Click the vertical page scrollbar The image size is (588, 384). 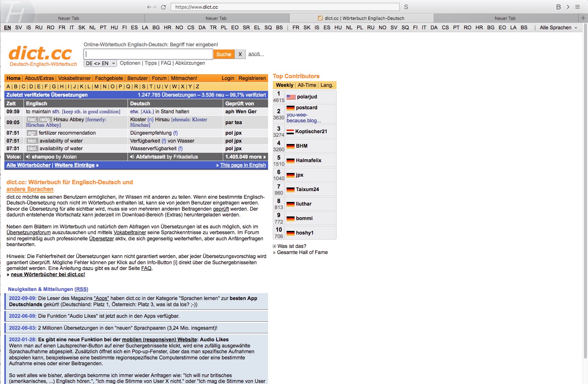585,192
